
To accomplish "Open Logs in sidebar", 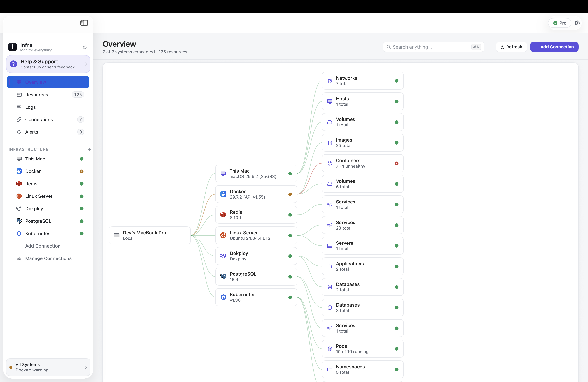I will [x=48, y=107].
